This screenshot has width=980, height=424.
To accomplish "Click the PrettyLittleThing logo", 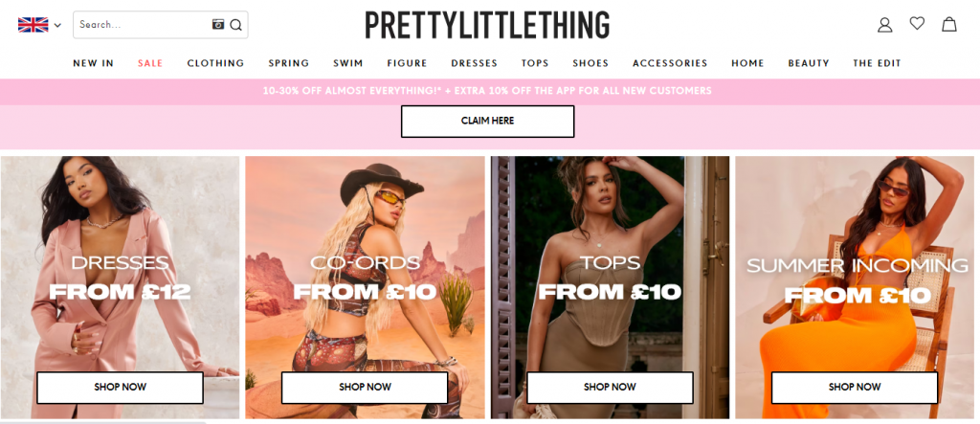I will (487, 25).
